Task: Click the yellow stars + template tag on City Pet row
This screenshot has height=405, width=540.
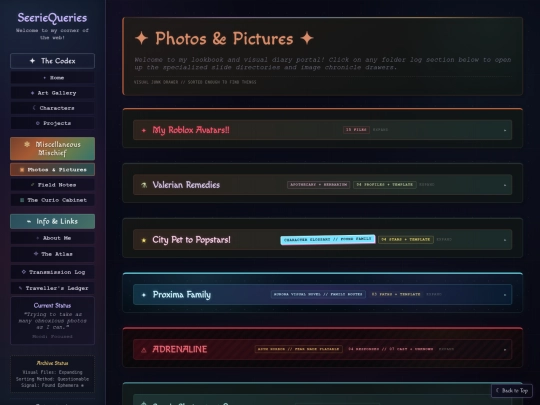Action: 406,239
